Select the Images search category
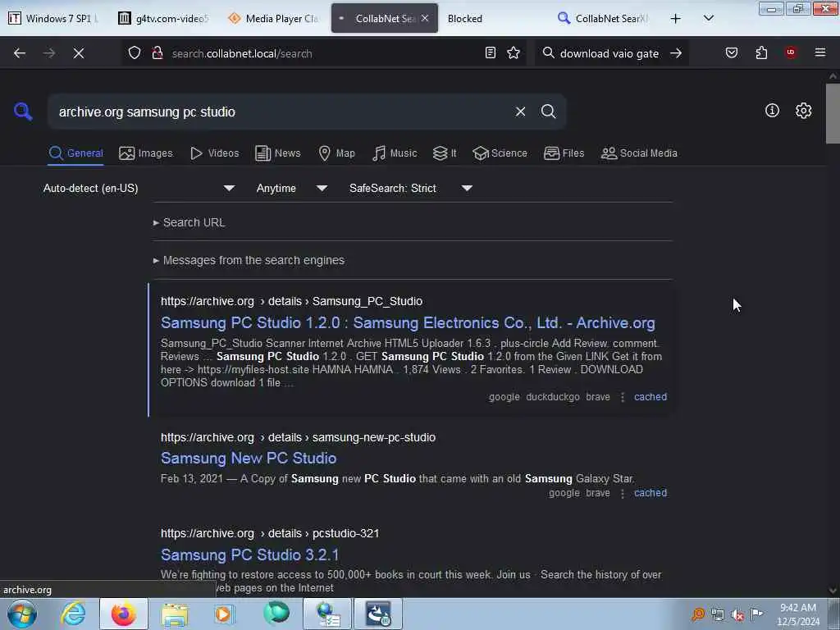The width and height of the screenshot is (840, 630). (x=146, y=153)
